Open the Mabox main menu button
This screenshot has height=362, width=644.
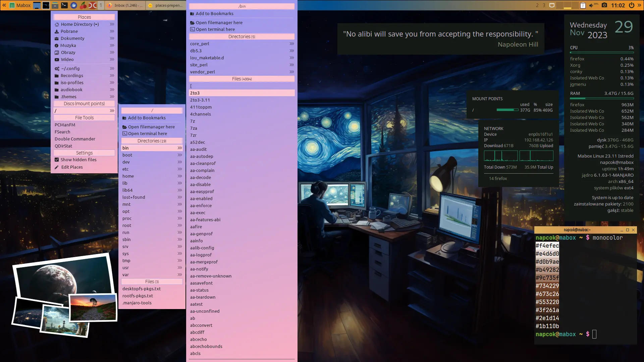click(x=20, y=5)
